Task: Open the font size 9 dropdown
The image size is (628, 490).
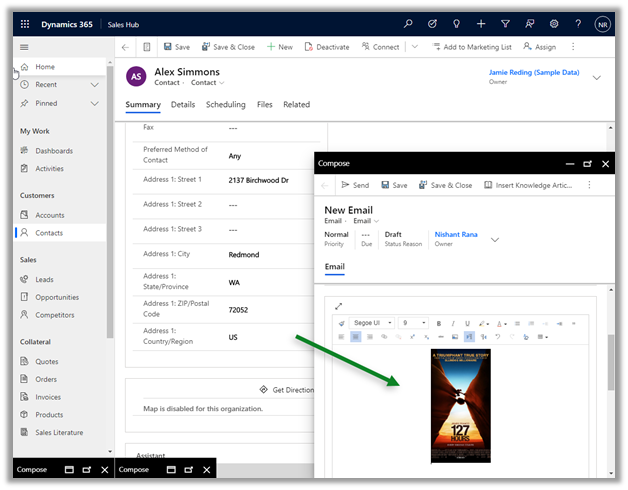Action: point(411,323)
